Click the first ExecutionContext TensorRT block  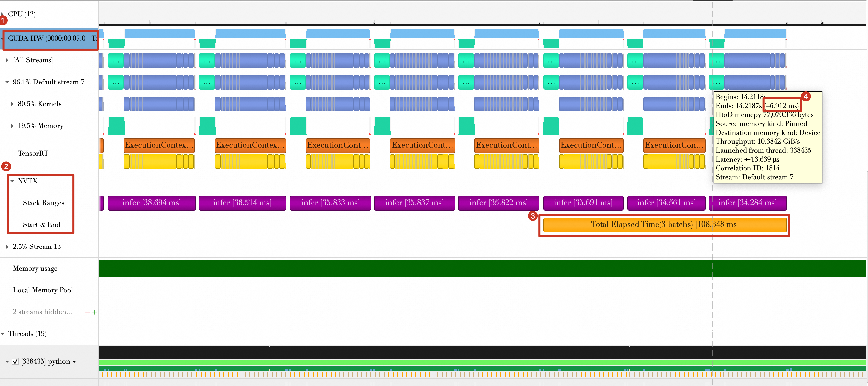[x=159, y=145]
